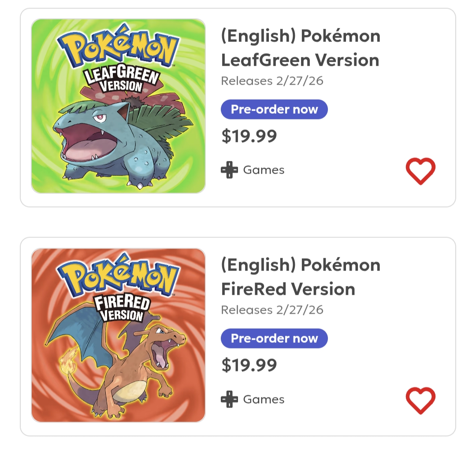476x460 pixels.
Task: Select the Games category label on LeafGreen
Action: point(264,170)
